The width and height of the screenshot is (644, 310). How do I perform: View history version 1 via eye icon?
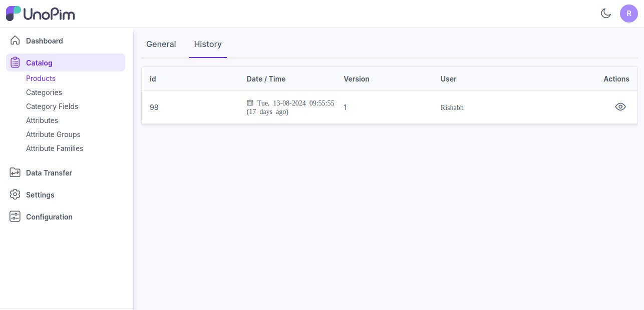click(x=620, y=106)
